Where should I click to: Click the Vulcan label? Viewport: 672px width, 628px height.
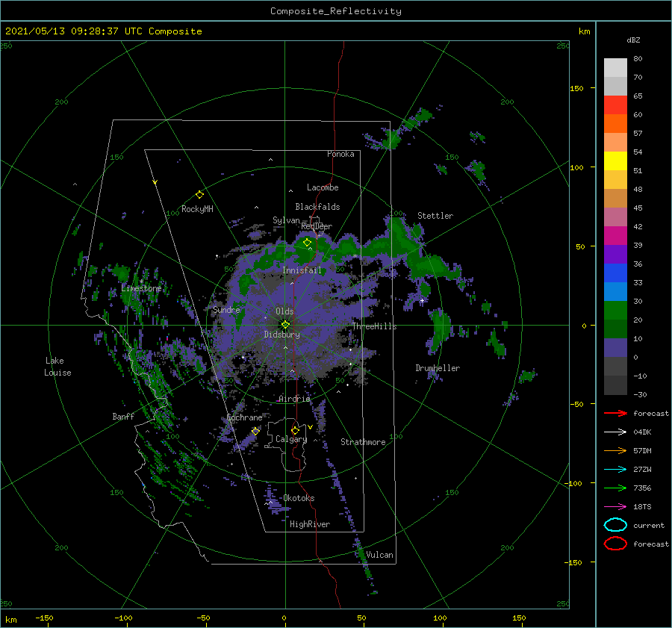point(379,555)
